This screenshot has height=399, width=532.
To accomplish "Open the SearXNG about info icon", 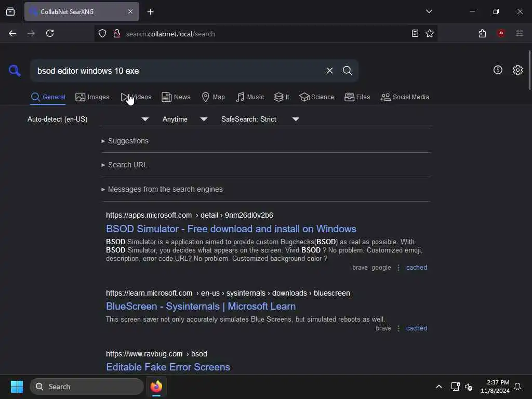I will pos(498,70).
